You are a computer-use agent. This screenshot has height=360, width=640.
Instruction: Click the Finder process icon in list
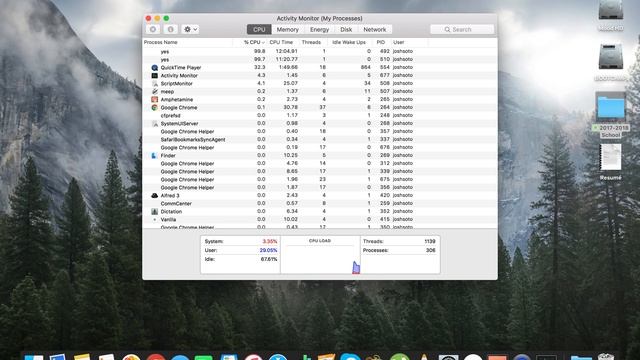(154, 156)
